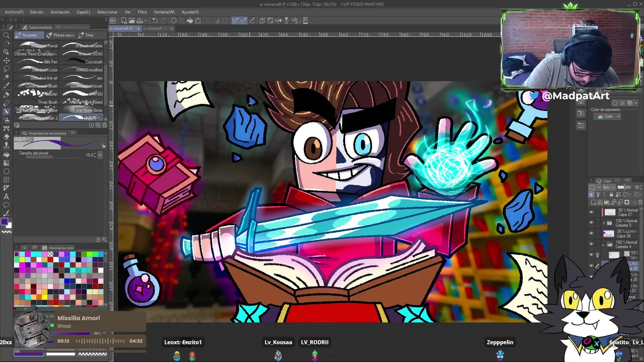This screenshot has height=362, width=644.
Task: Select the Lasso selection tool
Action: click(7, 69)
